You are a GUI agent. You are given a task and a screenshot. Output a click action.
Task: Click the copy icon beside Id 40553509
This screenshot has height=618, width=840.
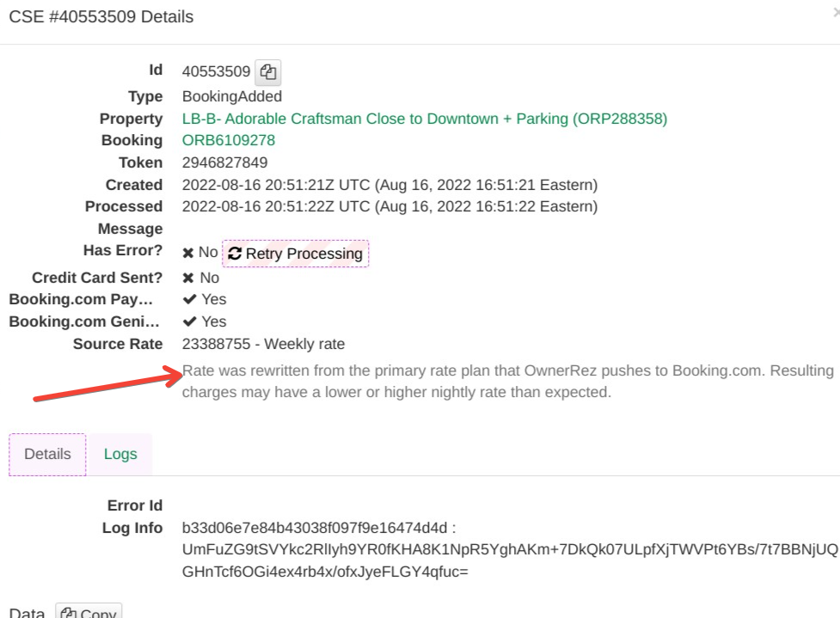pyautogui.click(x=269, y=72)
